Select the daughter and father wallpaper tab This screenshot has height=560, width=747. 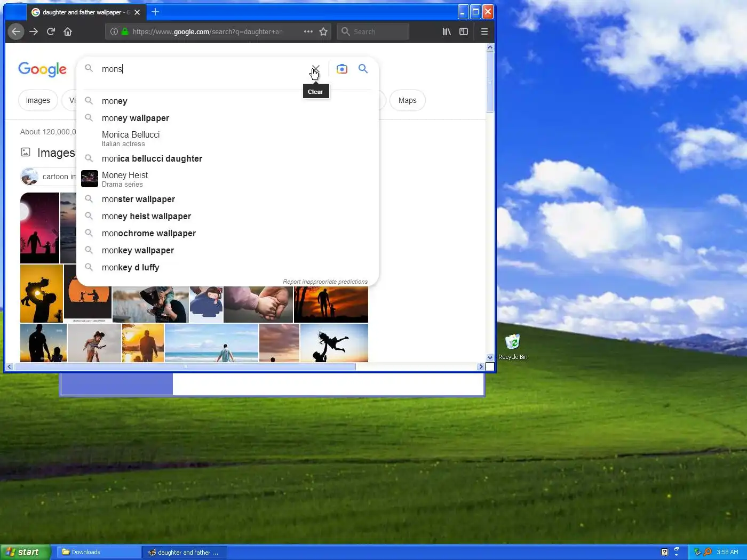pos(85,12)
